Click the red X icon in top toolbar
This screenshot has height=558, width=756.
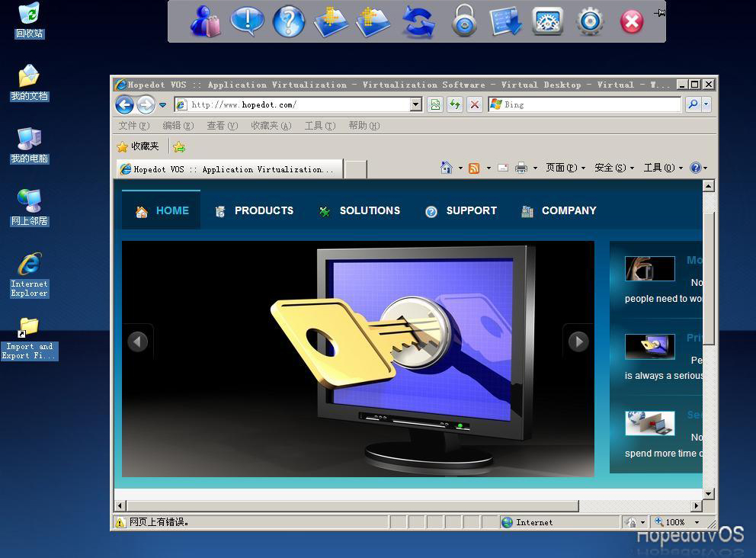point(632,21)
